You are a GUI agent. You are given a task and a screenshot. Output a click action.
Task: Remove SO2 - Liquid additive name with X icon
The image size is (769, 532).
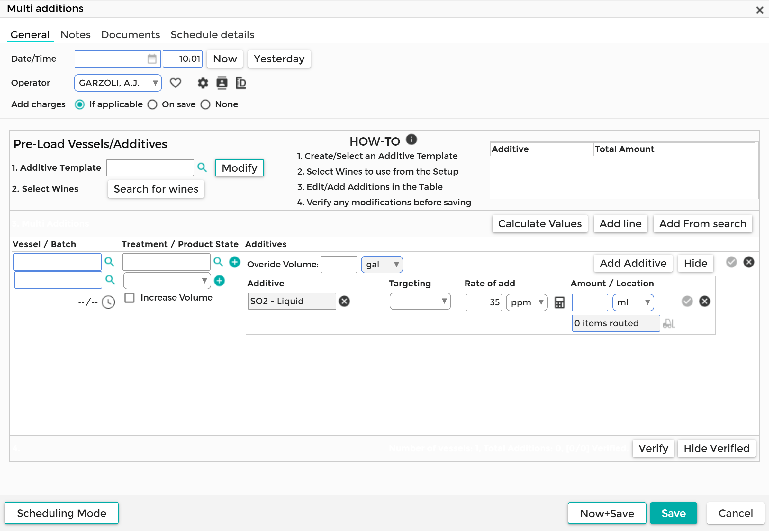pos(344,301)
